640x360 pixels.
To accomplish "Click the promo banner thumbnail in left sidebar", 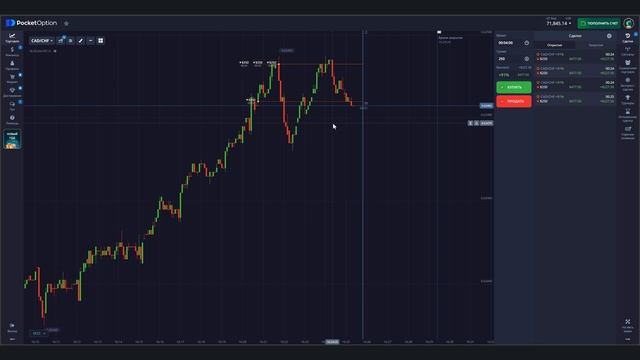I will [x=12, y=139].
